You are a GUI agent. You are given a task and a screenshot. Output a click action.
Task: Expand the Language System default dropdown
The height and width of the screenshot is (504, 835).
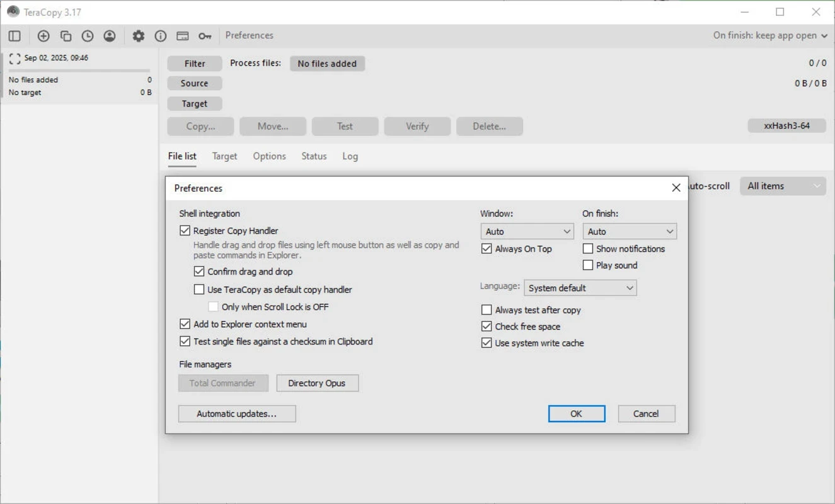[580, 288]
